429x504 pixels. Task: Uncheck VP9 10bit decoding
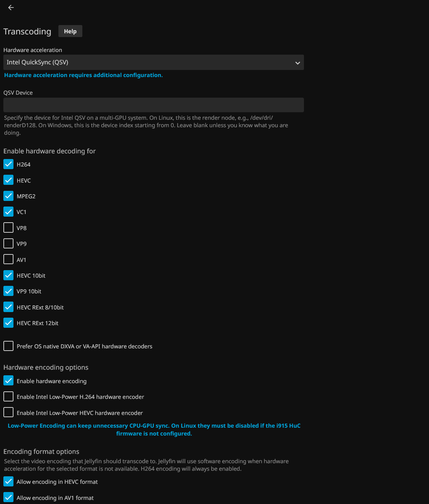coord(8,291)
